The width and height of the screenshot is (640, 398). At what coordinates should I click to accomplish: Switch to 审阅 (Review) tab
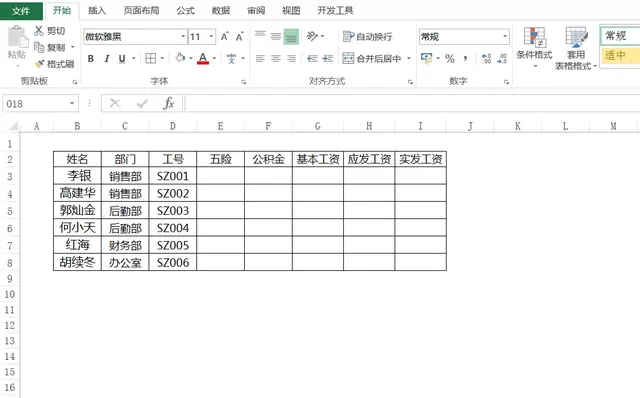256,11
